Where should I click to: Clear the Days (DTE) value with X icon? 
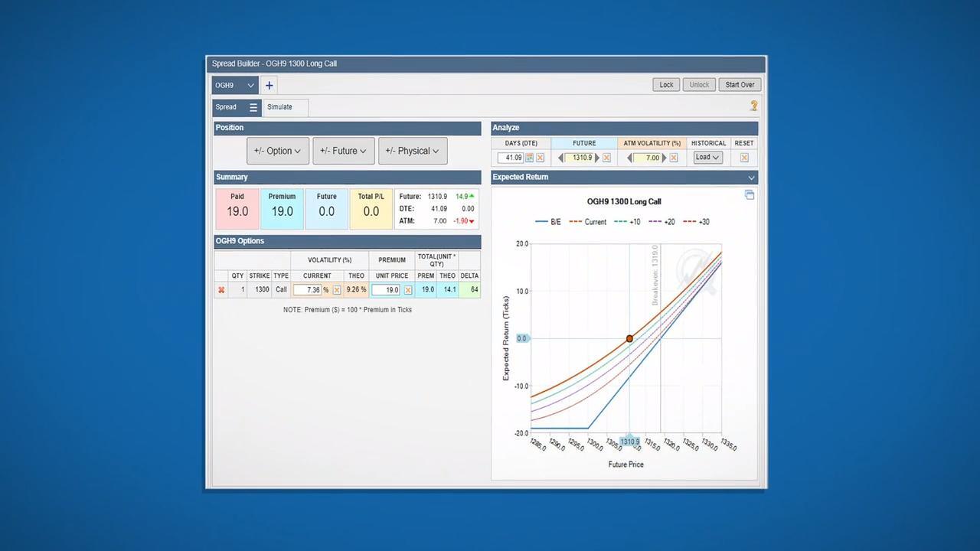coord(540,158)
